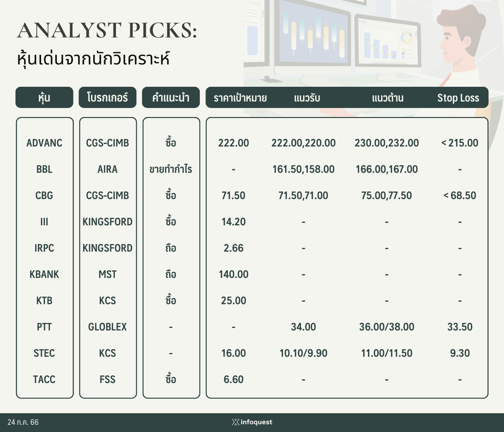Viewport: 504px width, 432px height.
Task: Click CBG resistance values 75.00,77.50
Action: 387,195
